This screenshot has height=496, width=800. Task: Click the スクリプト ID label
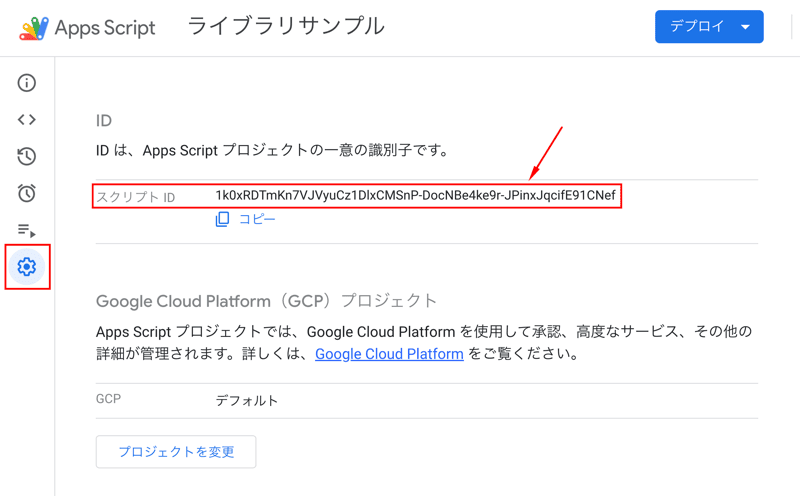pos(136,197)
